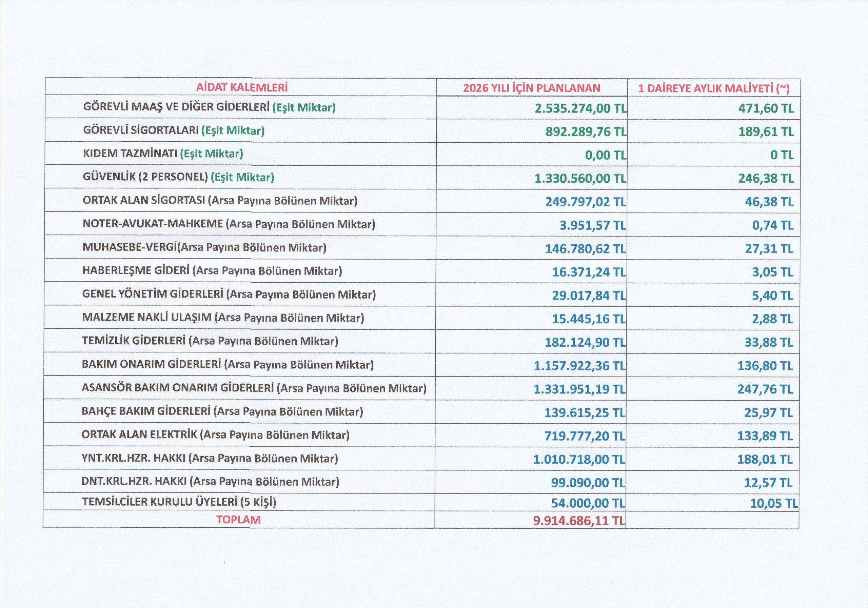The height and width of the screenshot is (608, 868).
Task: Click the 1 DAİREYE AYLIK MALİYETİ header
Action: click(x=714, y=88)
